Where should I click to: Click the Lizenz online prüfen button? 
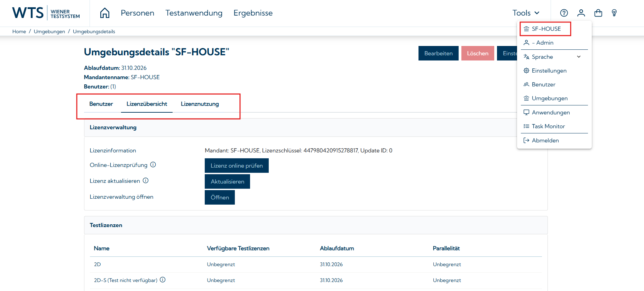coord(237,166)
